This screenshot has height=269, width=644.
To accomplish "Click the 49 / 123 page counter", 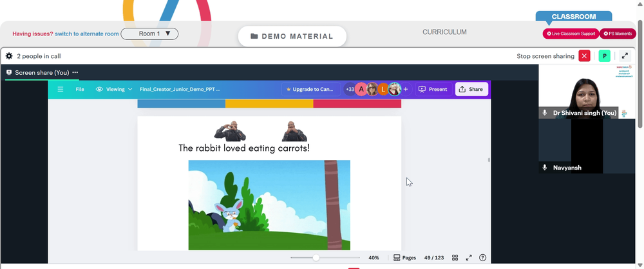I will (x=433, y=258).
